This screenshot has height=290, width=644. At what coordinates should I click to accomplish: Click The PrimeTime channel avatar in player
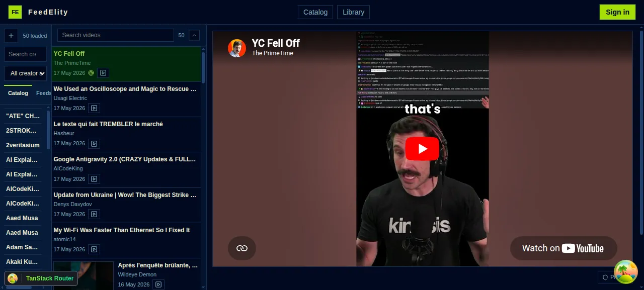[237, 48]
